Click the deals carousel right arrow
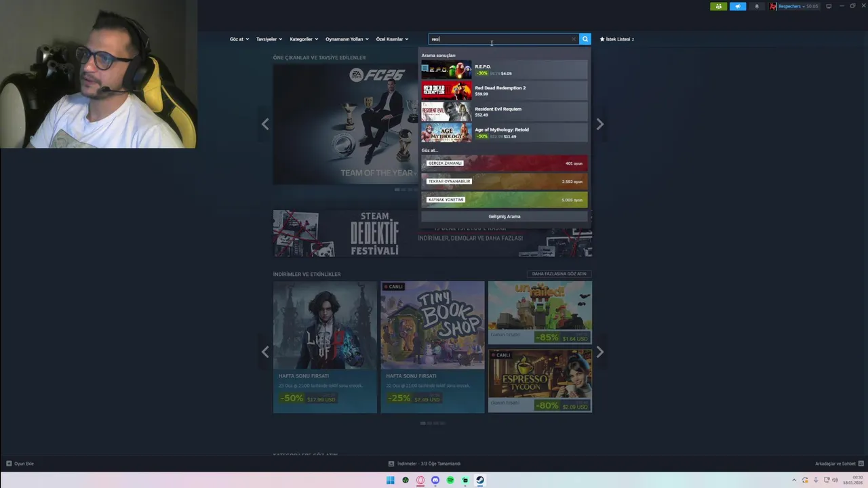868x488 pixels. (599, 352)
